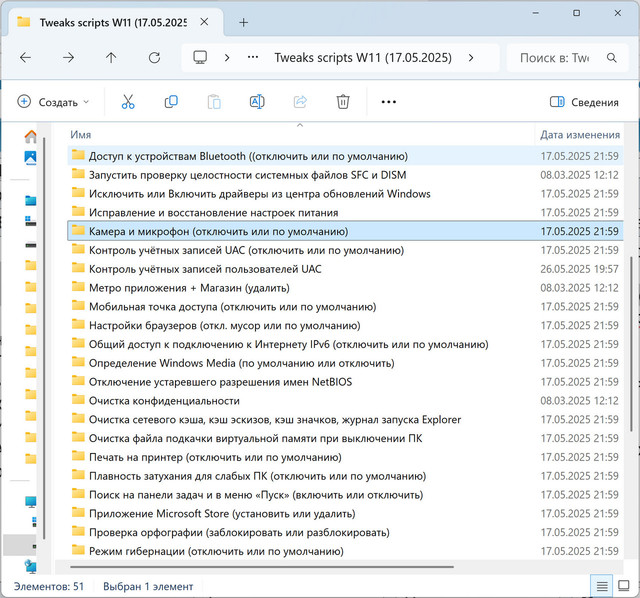Open the address bar ellipsis for hidden path
Image resolution: width=640 pixels, height=598 pixels.
(x=253, y=58)
